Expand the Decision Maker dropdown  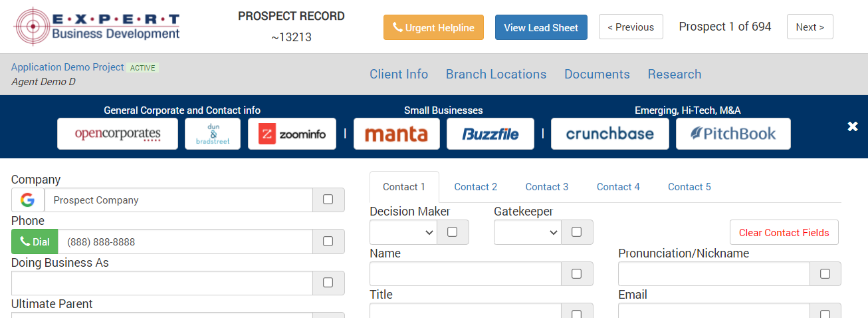pos(403,232)
